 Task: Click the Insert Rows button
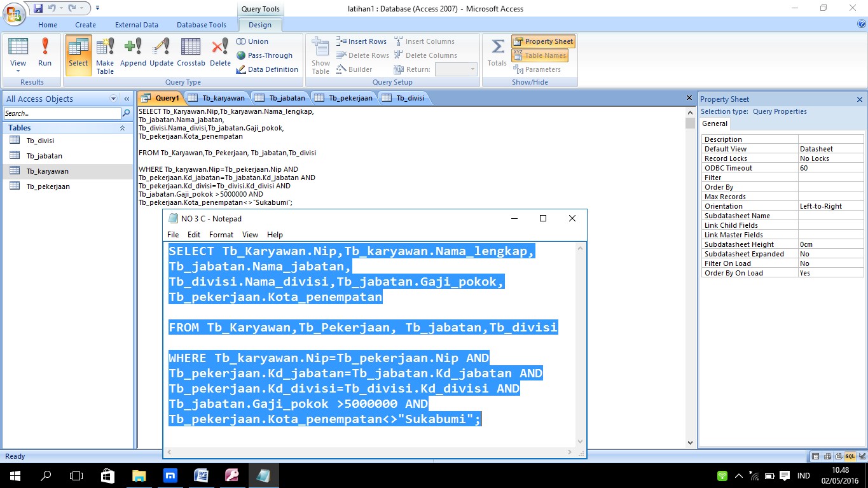361,41
